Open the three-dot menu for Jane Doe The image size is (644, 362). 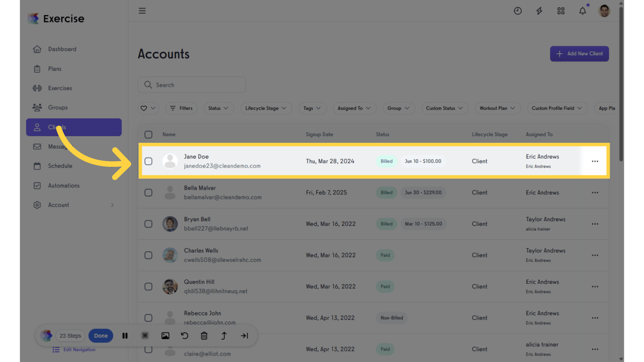(594, 161)
